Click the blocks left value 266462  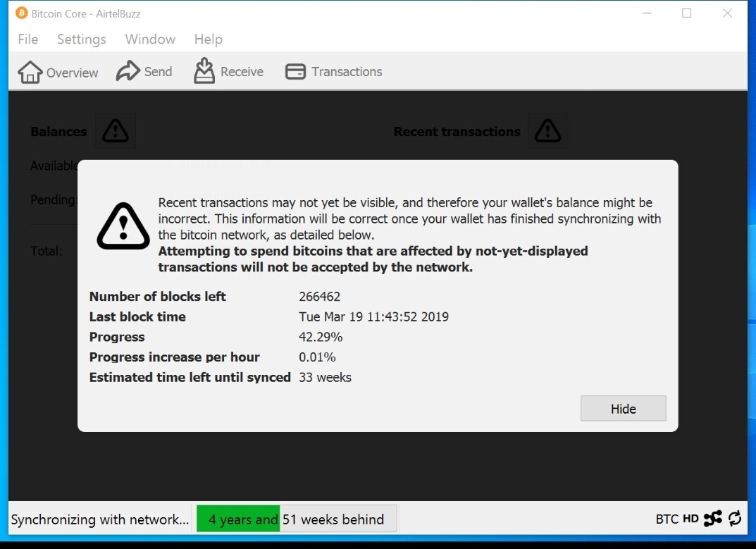[320, 297]
